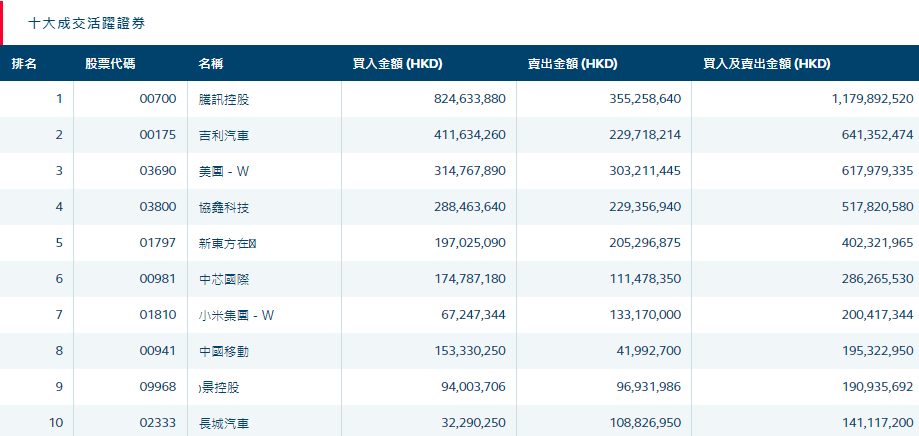This screenshot has width=919, height=436.
Task: Click total amount 200,417,344
Action: tap(877, 315)
